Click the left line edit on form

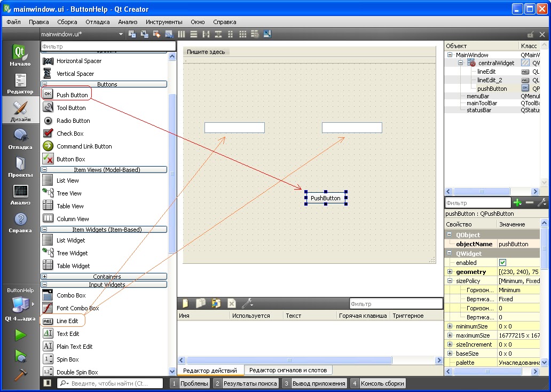tap(235, 128)
